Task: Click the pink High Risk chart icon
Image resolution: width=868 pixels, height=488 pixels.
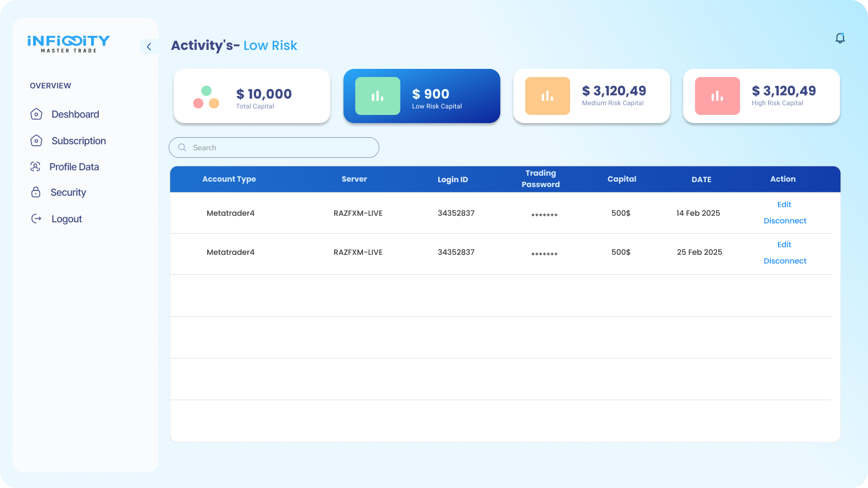Action: click(x=717, y=96)
